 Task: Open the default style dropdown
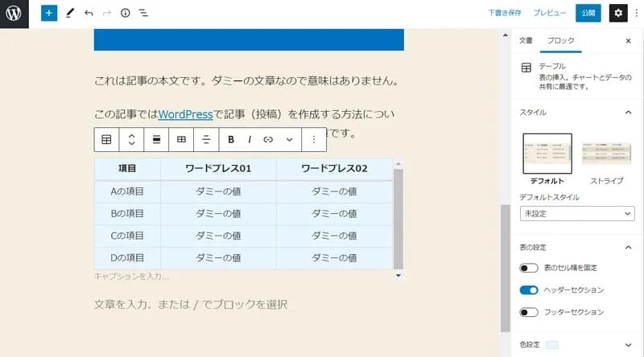577,214
